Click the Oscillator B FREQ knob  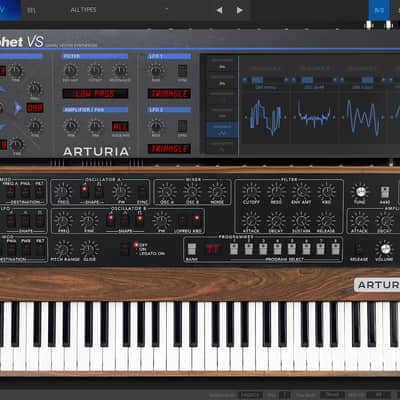coord(64,221)
